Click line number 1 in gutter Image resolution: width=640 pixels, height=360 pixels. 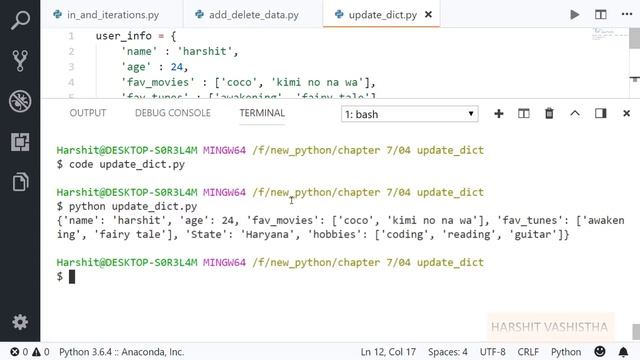pyautogui.click(x=71, y=36)
